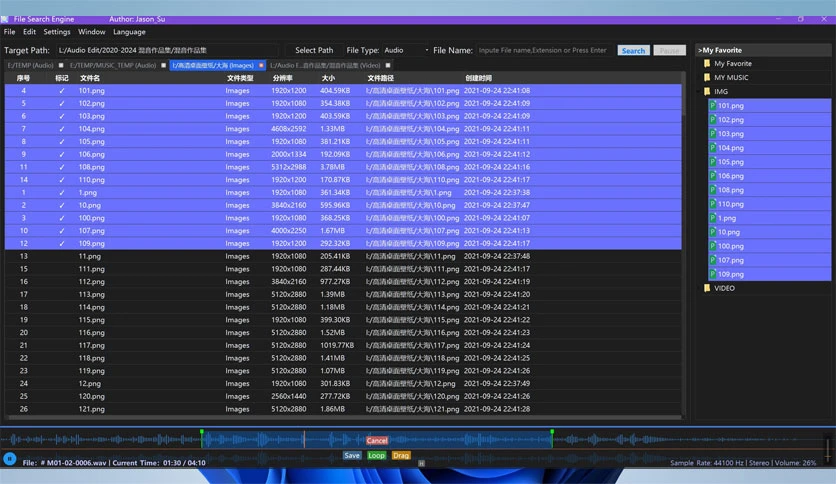Click the 10.png file icon in favorites panel
This screenshot has height=484, width=836.
[x=712, y=232]
